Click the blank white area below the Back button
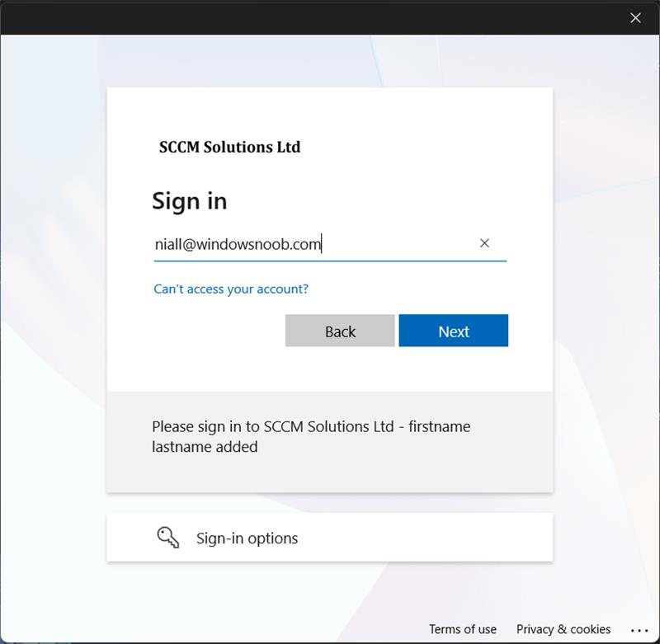 pos(340,369)
